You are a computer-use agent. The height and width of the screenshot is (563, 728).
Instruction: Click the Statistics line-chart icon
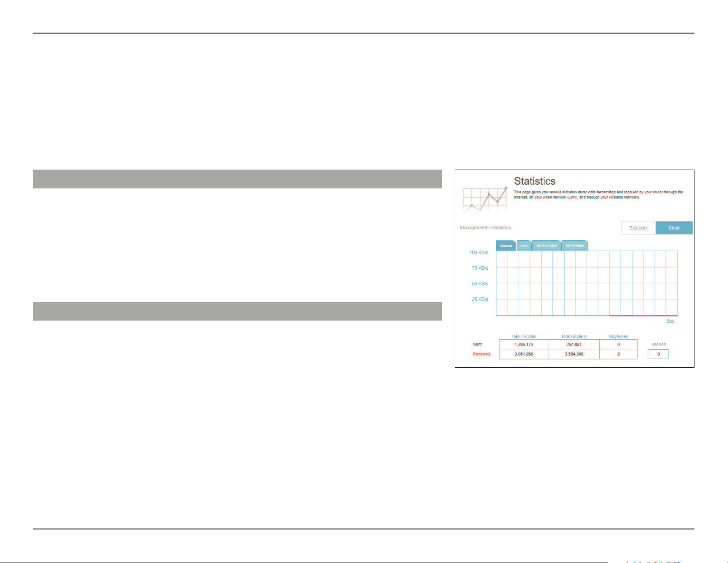coord(485,199)
